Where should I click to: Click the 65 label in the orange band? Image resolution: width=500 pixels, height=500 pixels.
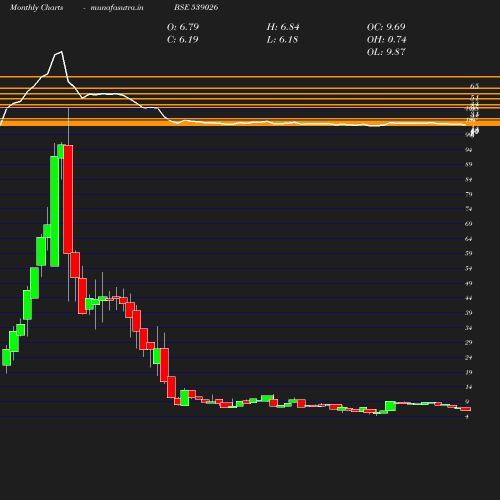tap(474, 86)
